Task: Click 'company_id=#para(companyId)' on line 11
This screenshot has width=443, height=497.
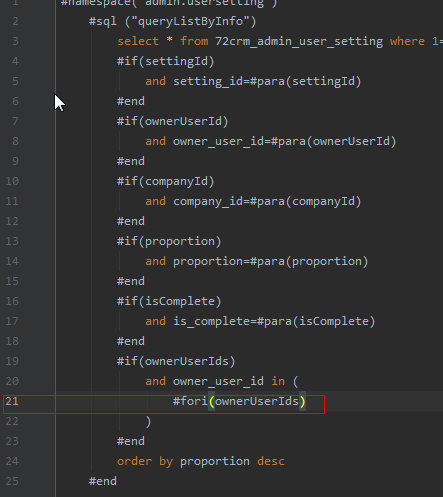Action: click(267, 202)
